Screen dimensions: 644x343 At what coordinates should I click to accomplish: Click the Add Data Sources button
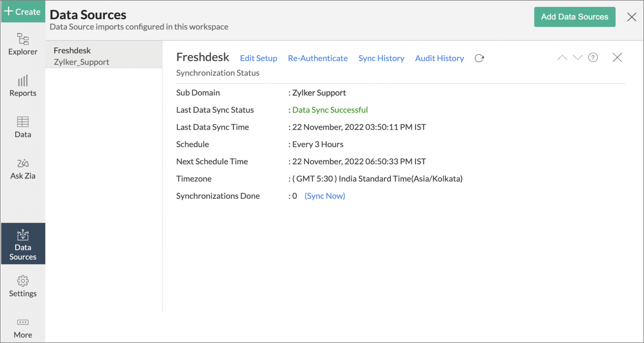click(575, 16)
